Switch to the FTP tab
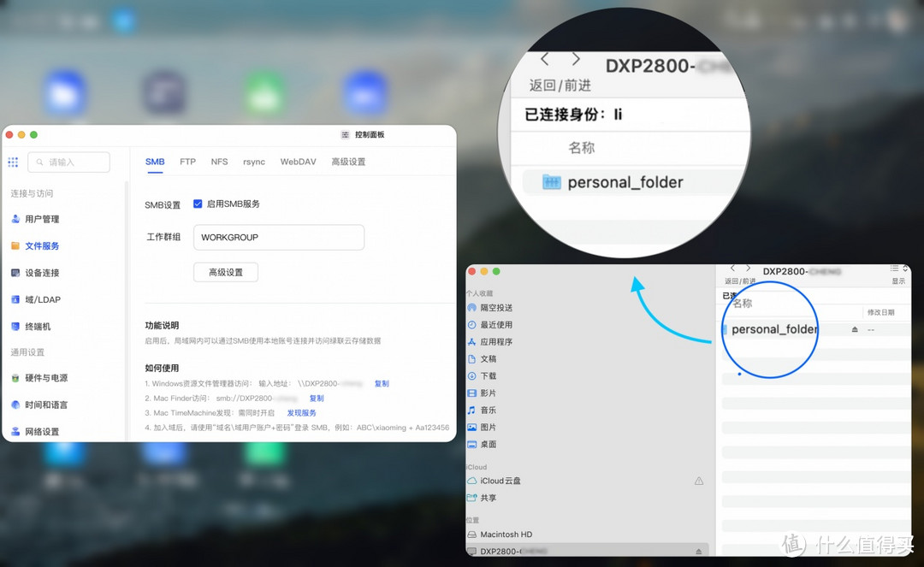Screen dimensions: 924x567 tap(187, 161)
